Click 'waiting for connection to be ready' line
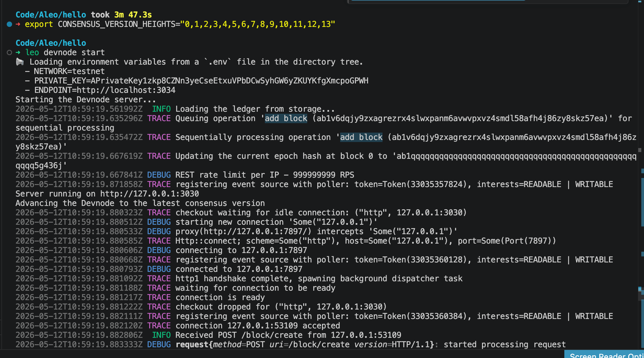 tap(255, 288)
